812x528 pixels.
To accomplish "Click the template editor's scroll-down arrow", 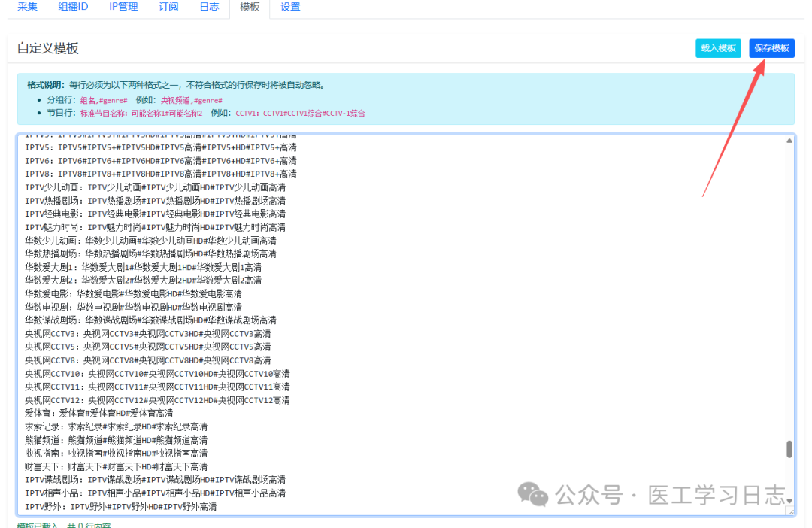I will tap(789, 501).
